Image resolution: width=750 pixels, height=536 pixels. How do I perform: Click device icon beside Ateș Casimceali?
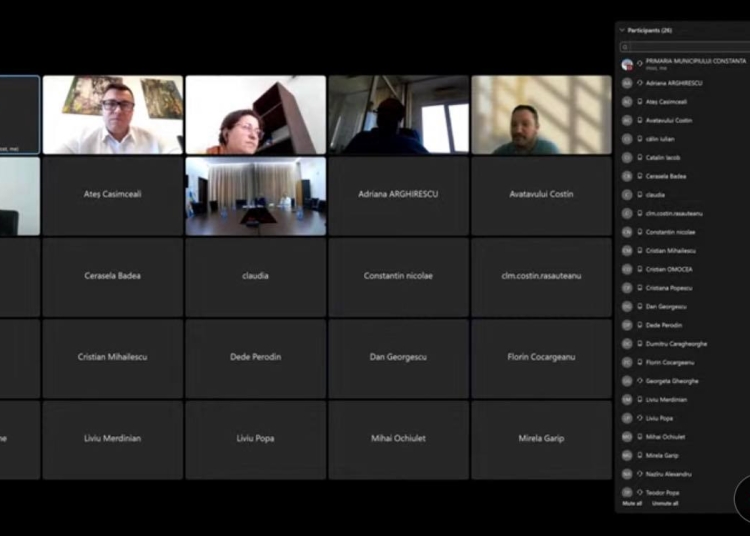point(640,101)
